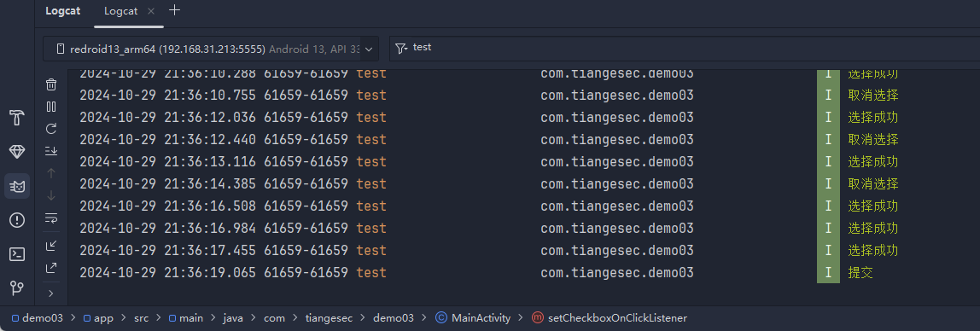
Task: Open the Git version control tool window
Action: [x=17, y=287]
